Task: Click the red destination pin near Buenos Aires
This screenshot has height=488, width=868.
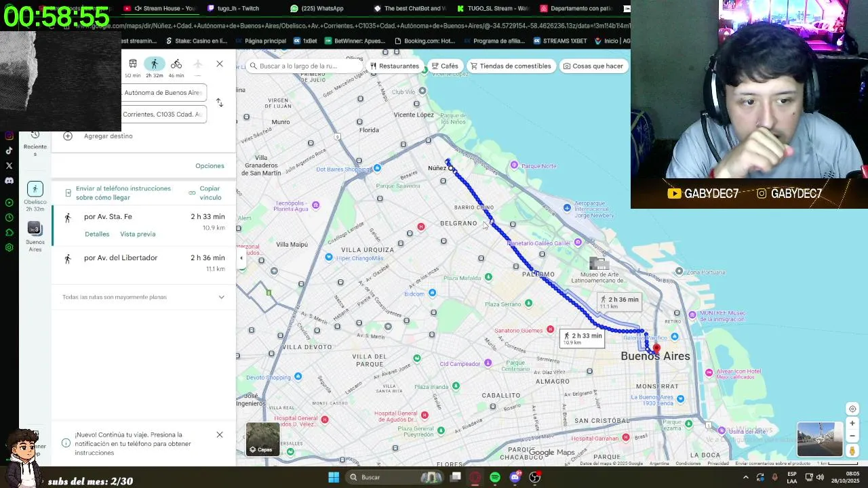Action: [656, 348]
